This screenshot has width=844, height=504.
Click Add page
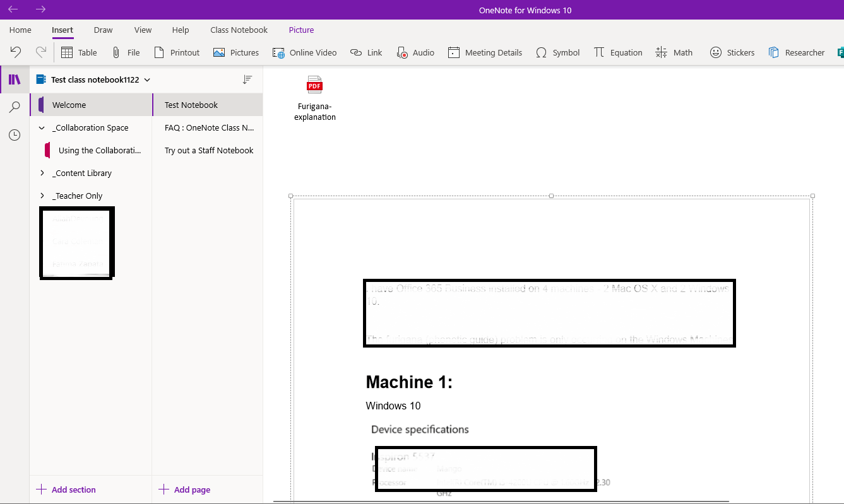tap(185, 489)
